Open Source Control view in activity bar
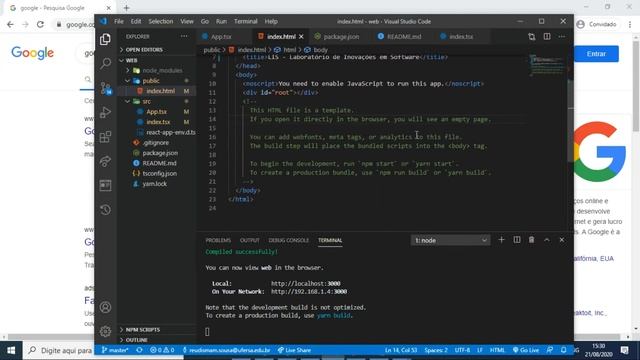The image size is (640, 360). point(106,88)
